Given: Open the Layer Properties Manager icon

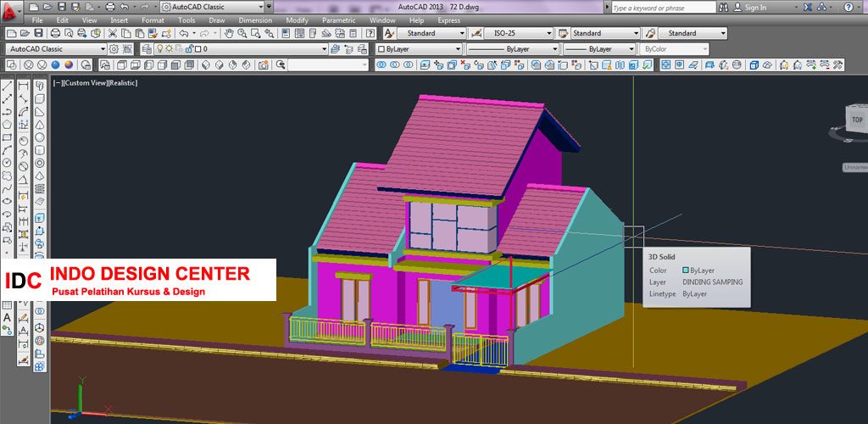Looking at the screenshot, I should tap(147, 48).
